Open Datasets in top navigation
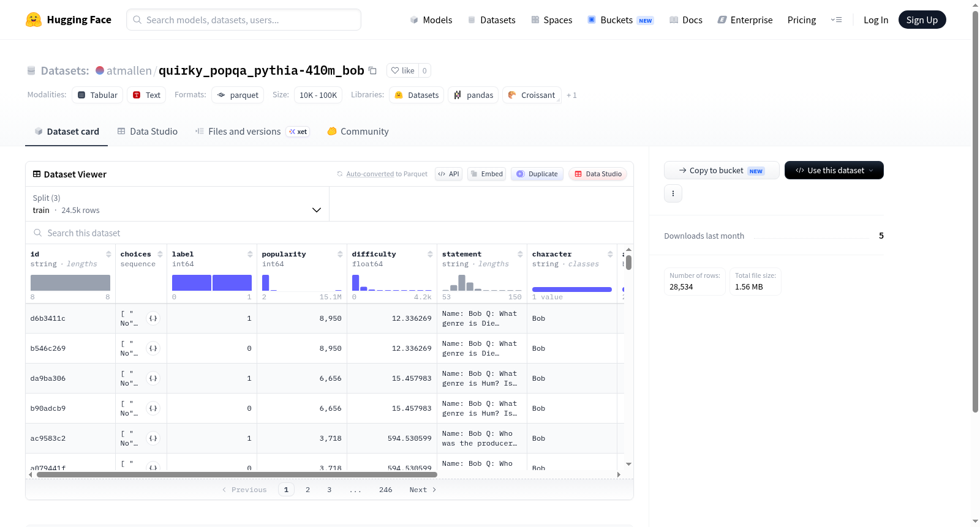Viewport: 980px width, 527px height. click(492, 20)
